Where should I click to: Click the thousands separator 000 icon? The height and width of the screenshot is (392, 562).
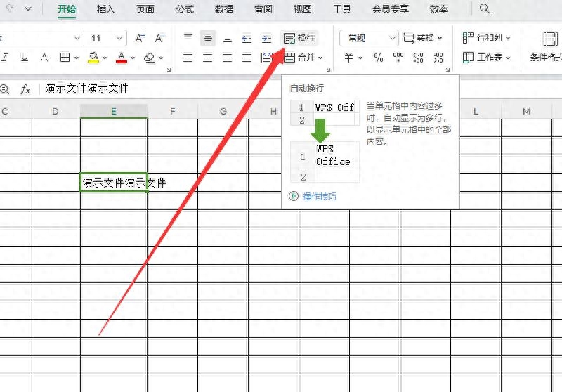(398, 58)
